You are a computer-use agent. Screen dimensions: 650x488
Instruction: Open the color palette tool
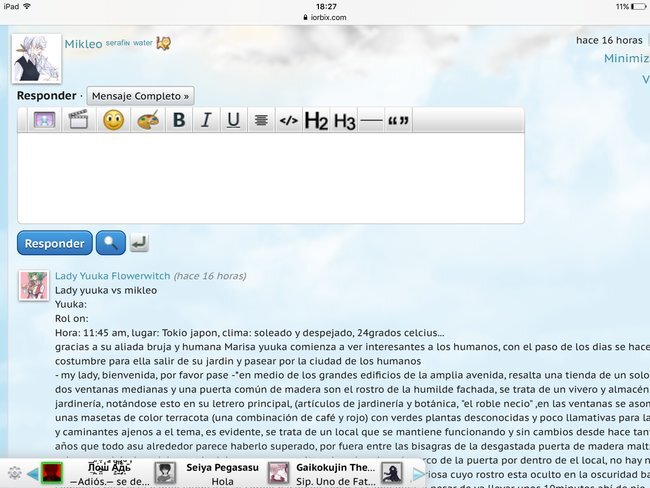pyautogui.click(x=147, y=121)
